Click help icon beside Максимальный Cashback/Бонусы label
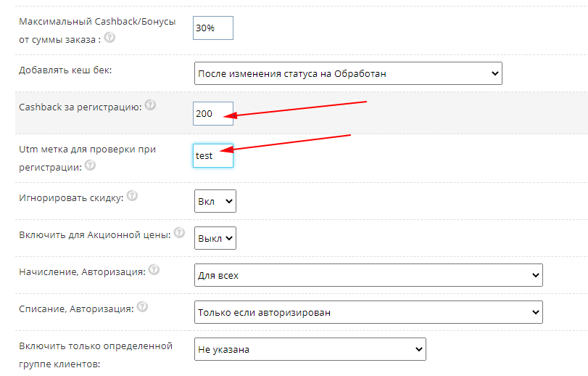Screen dimensions: 588x376 point(110,38)
